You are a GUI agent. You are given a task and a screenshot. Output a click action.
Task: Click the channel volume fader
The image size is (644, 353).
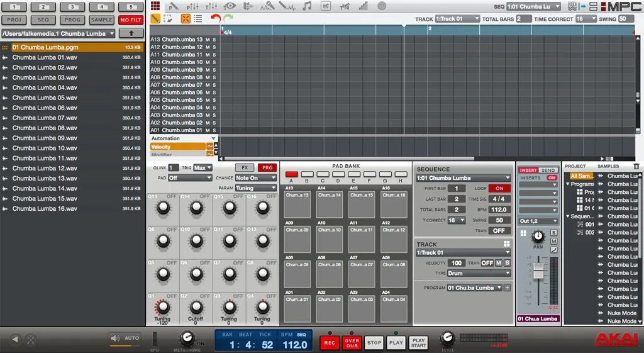click(x=538, y=272)
